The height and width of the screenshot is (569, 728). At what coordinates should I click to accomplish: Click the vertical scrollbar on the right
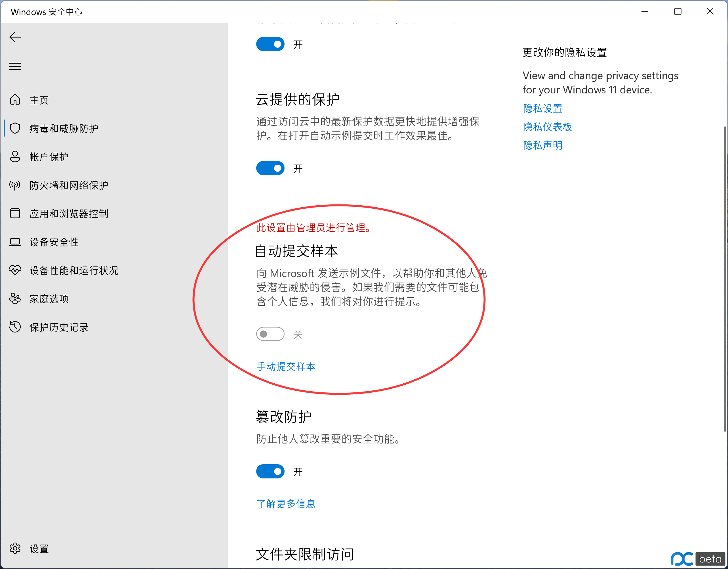pos(725,279)
